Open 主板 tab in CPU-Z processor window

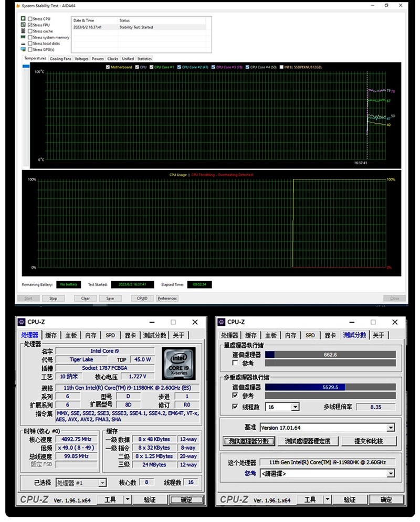(70, 335)
